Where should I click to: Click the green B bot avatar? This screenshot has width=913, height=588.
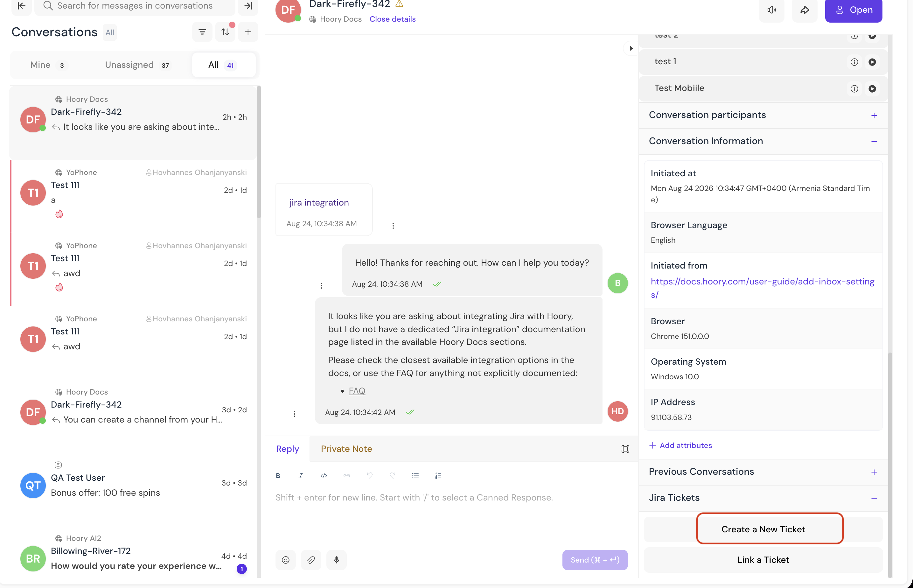(617, 283)
